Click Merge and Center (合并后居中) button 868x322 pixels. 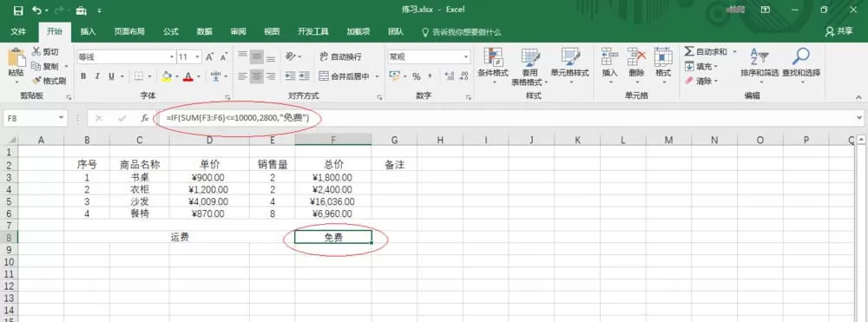click(x=345, y=76)
